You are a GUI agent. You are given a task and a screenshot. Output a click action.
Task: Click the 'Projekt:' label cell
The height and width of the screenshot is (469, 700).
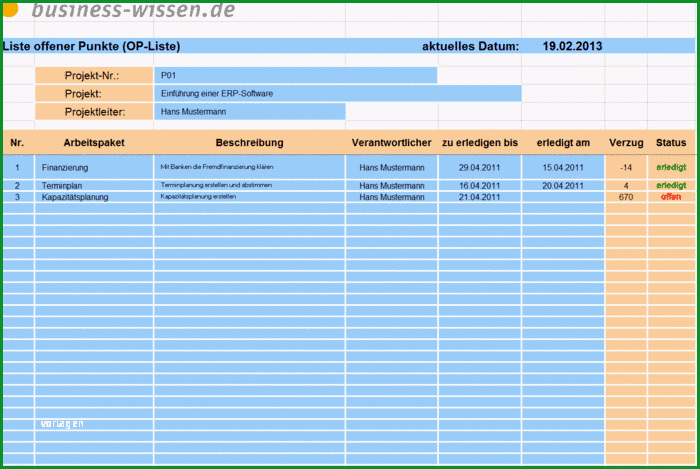[x=94, y=94]
